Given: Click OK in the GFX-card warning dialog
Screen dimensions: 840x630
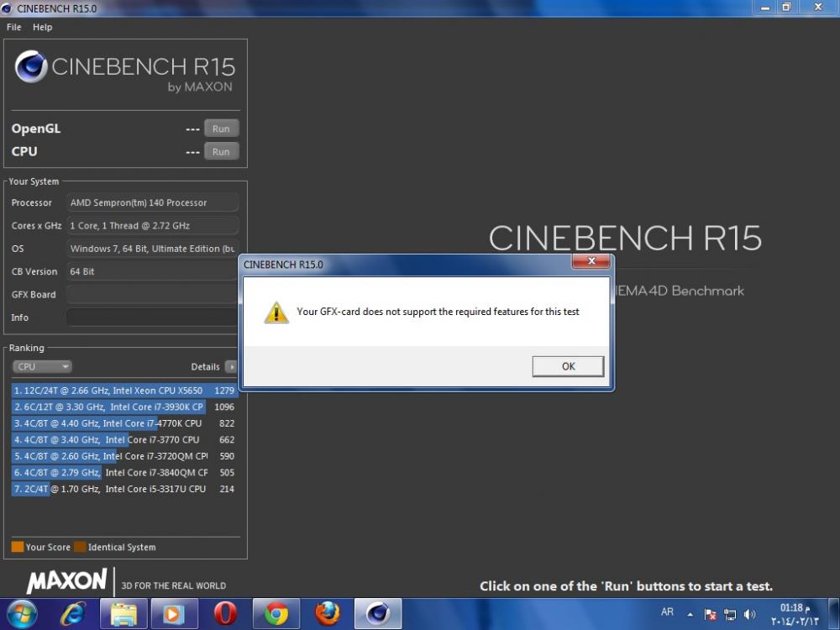Looking at the screenshot, I should (568, 366).
